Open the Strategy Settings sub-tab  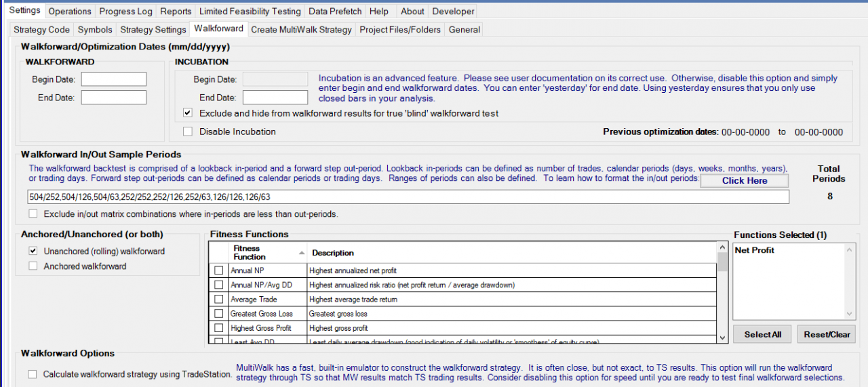[153, 29]
